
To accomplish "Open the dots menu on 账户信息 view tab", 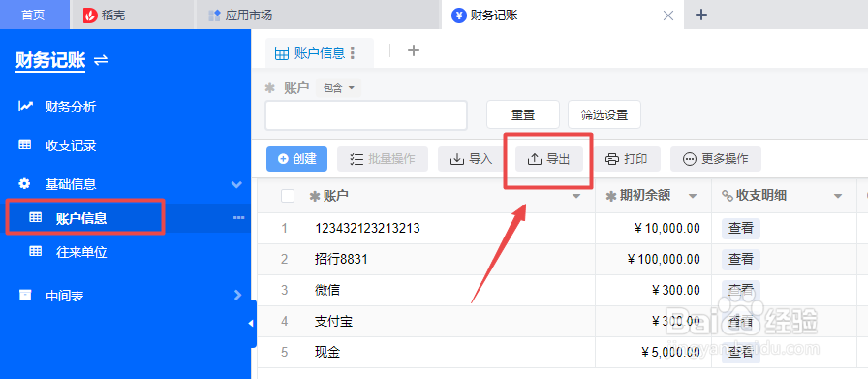I will 353,53.
